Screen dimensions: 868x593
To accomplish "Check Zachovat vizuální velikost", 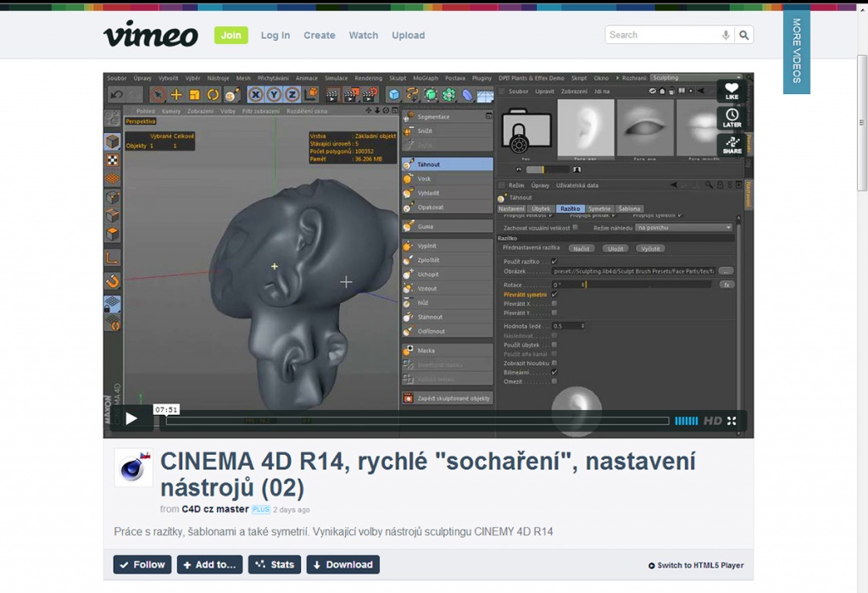I will [576, 227].
